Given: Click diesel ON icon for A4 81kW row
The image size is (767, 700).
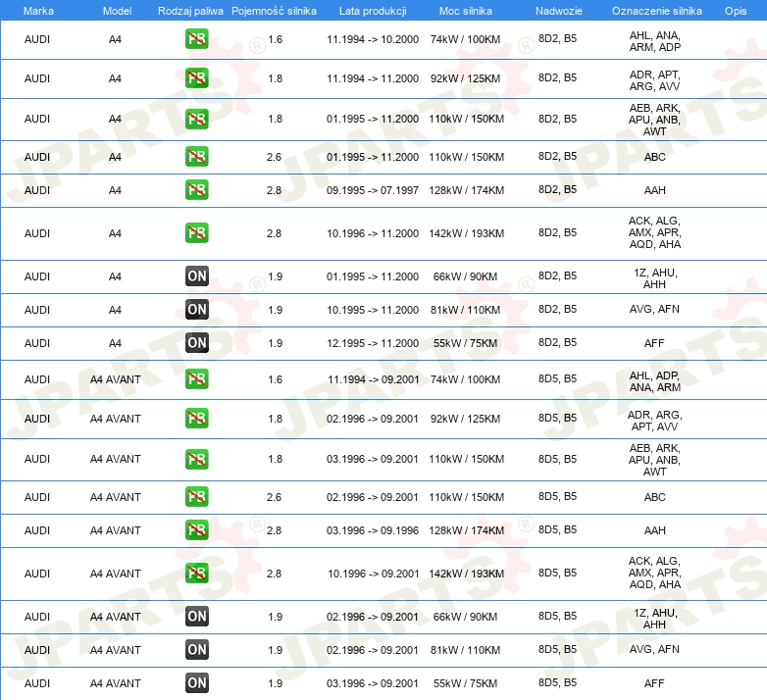Looking at the screenshot, I should [x=196, y=310].
